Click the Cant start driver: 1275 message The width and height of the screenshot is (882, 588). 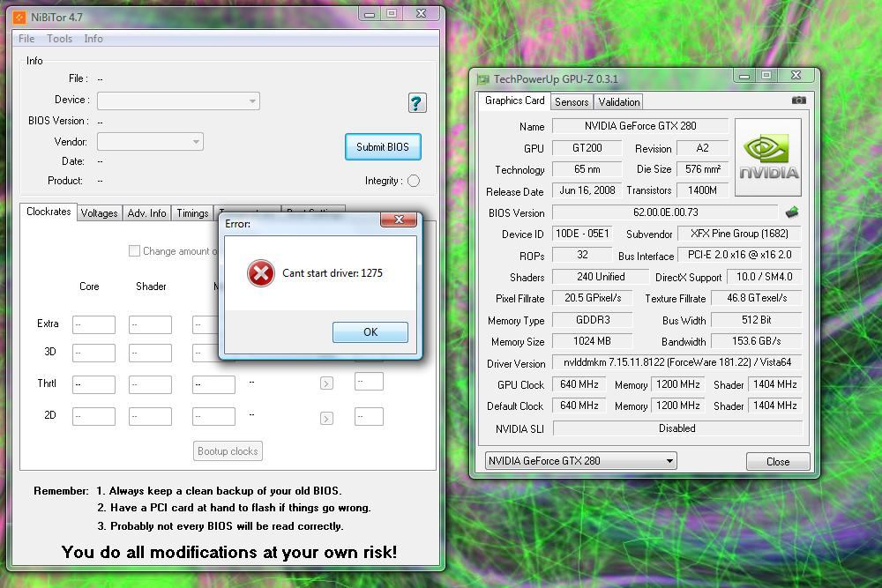(333, 273)
